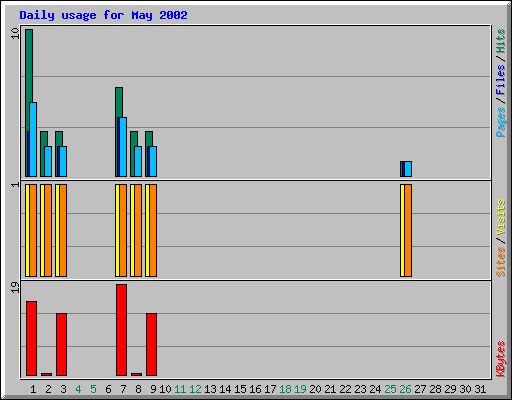Click day label '3' on the x-axis
512x400 pixels.
(63, 389)
